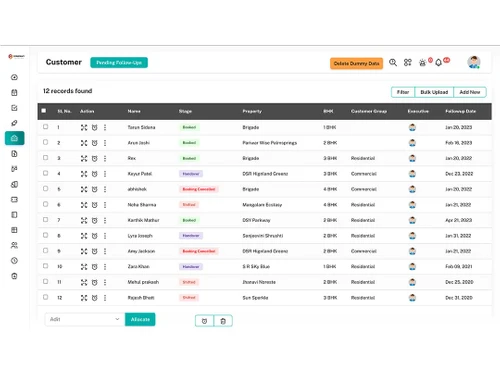Click the expand icon for row 1 Tarun

tap(84, 127)
